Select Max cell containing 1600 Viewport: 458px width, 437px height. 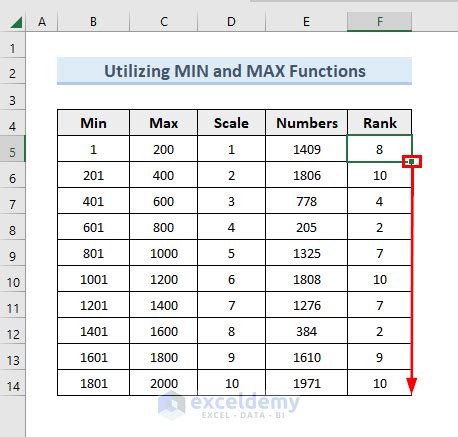point(164,331)
